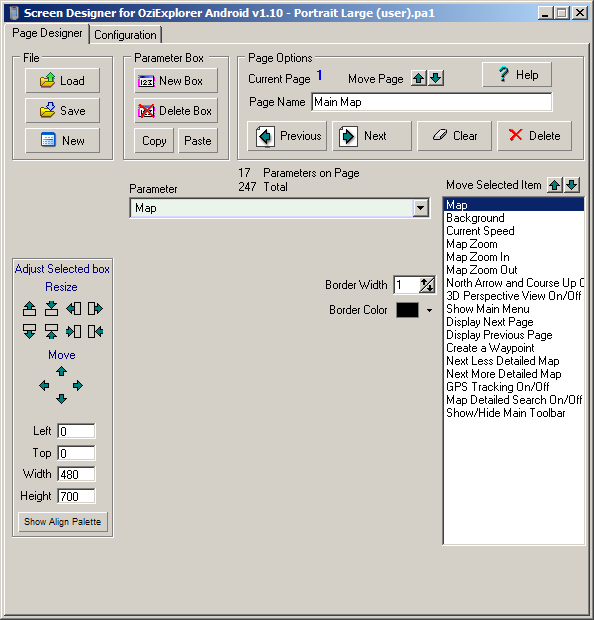
Task: Shrink the box's left edge inward
Action: pos(74,331)
